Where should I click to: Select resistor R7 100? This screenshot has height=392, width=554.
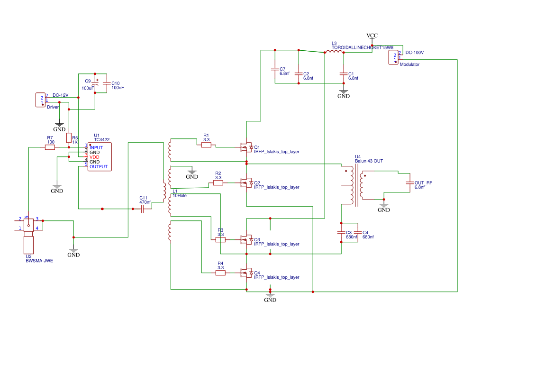(x=50, y=147)
